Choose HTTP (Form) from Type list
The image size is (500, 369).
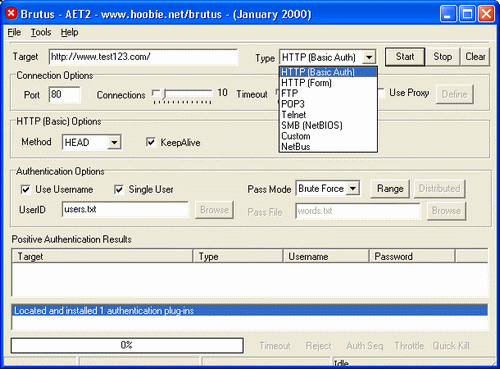click(328, 83)
